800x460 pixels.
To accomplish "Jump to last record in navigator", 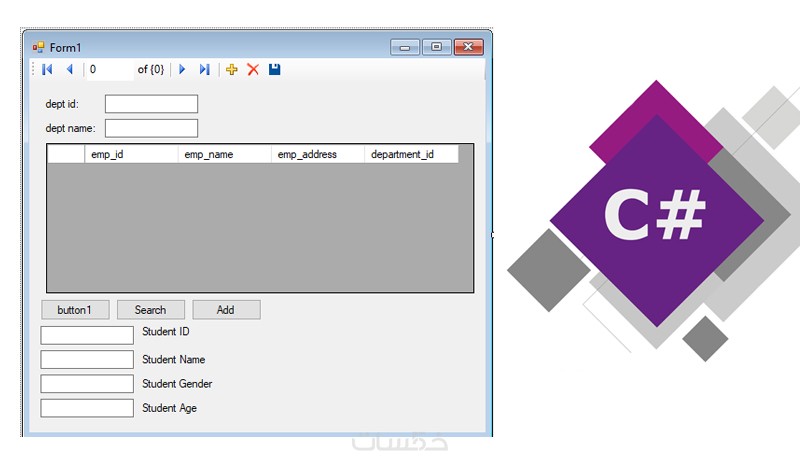I will tap(205, 69).
